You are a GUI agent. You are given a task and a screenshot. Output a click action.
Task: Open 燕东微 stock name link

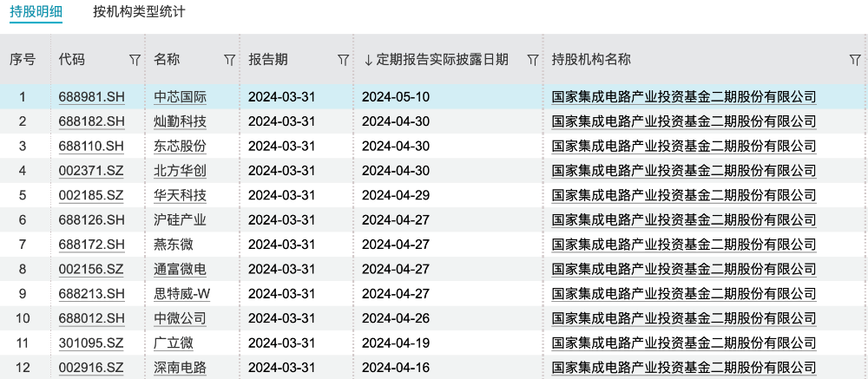[x=174, y=245]
